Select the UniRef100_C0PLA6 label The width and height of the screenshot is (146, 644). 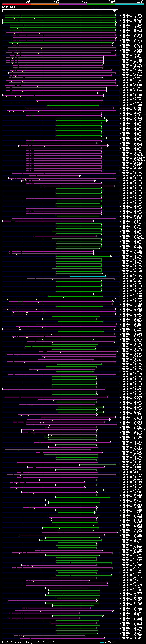click(x=131, y=80)
